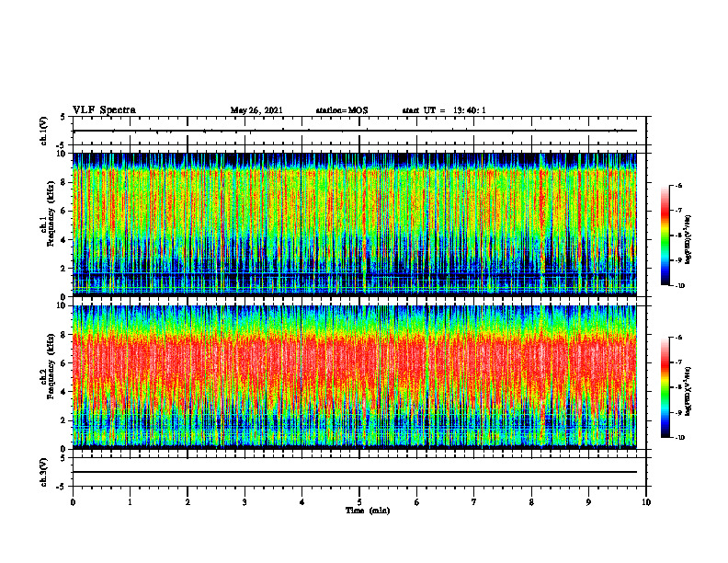Viewport: 728px width, 563px height.
Task: Select the "May 26, 2021" date text
Action: [256, 110]
